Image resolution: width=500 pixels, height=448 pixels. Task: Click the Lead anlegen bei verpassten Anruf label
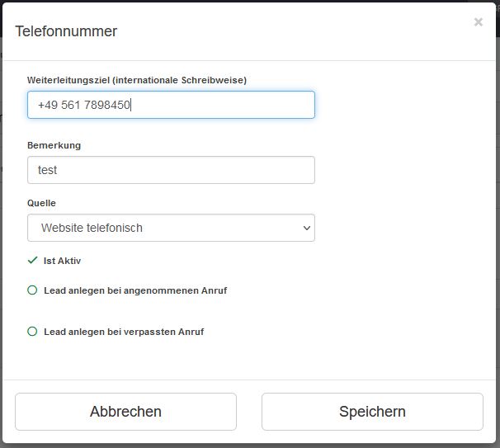tap(124, 332)
